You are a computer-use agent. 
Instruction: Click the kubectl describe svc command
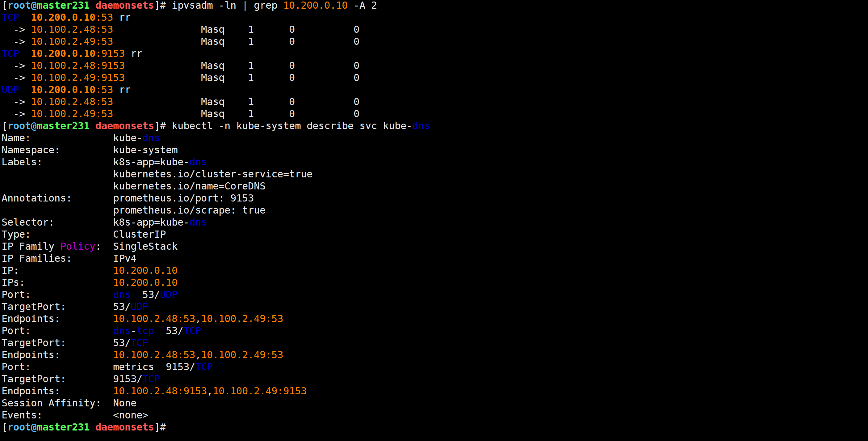(x=300, y=126)
